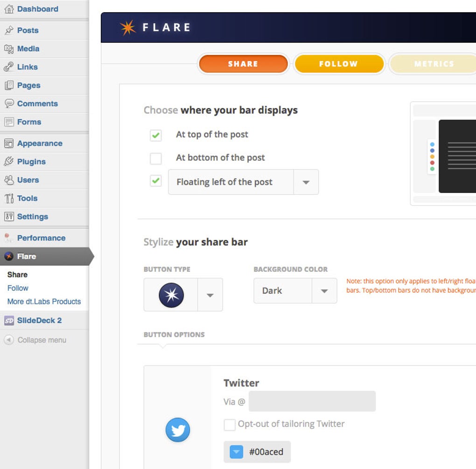476x469 pixels.
Task: Open the Twitter #00aced color picker
Action: [236, 451]
